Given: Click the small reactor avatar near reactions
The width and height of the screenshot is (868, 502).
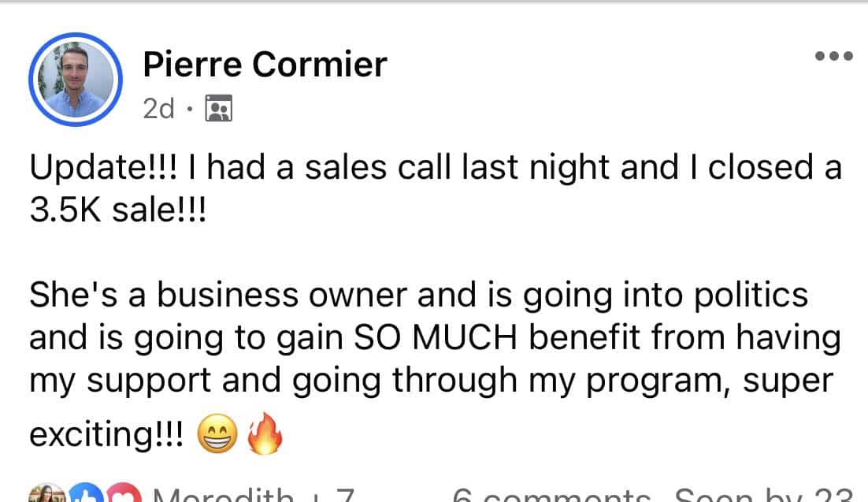Looking at the screenshot, I should point(47,495).
